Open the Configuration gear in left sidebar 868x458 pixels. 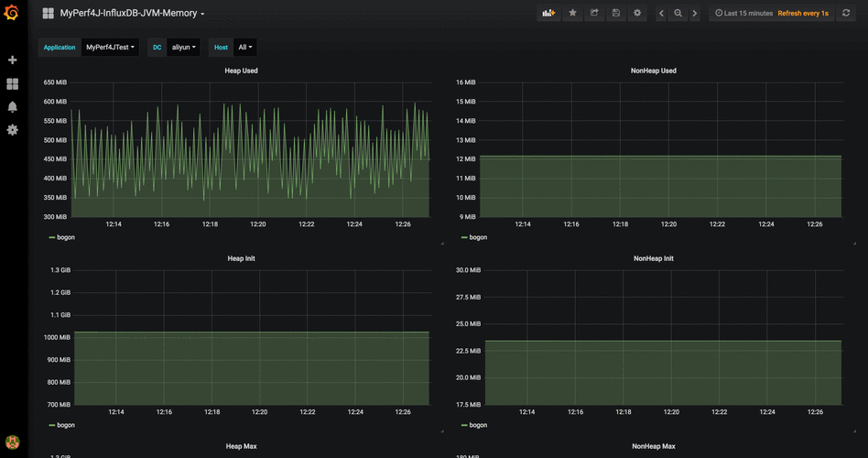tap(12, 130)
